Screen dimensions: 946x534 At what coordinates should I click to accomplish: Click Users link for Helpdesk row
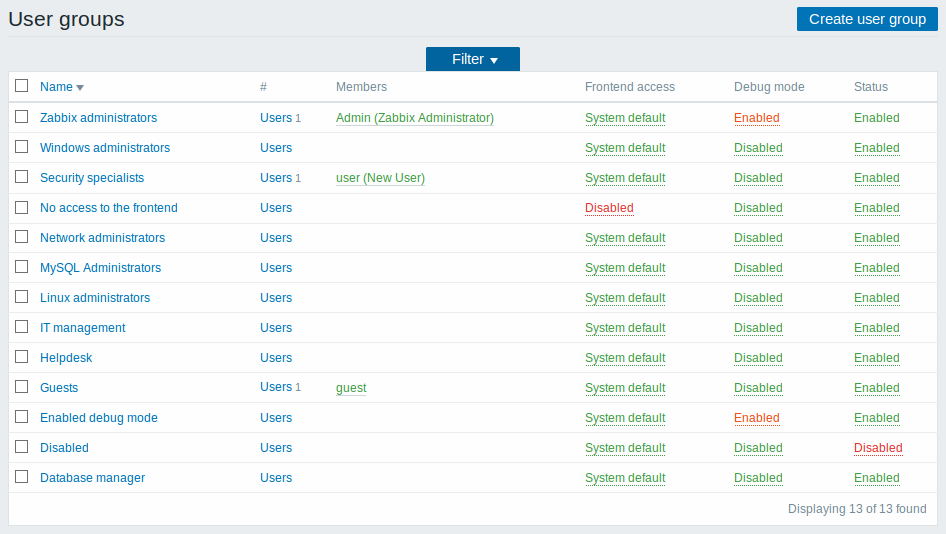[276, 358]
